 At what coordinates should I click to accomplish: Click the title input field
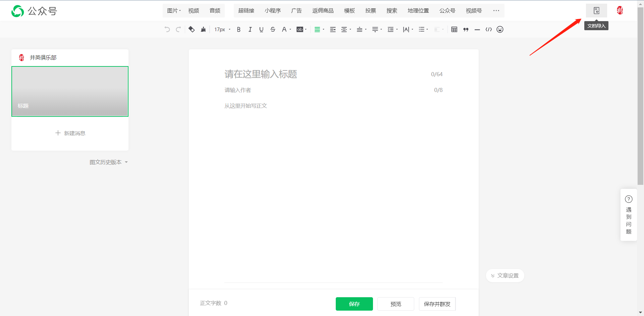pos(333,74)
